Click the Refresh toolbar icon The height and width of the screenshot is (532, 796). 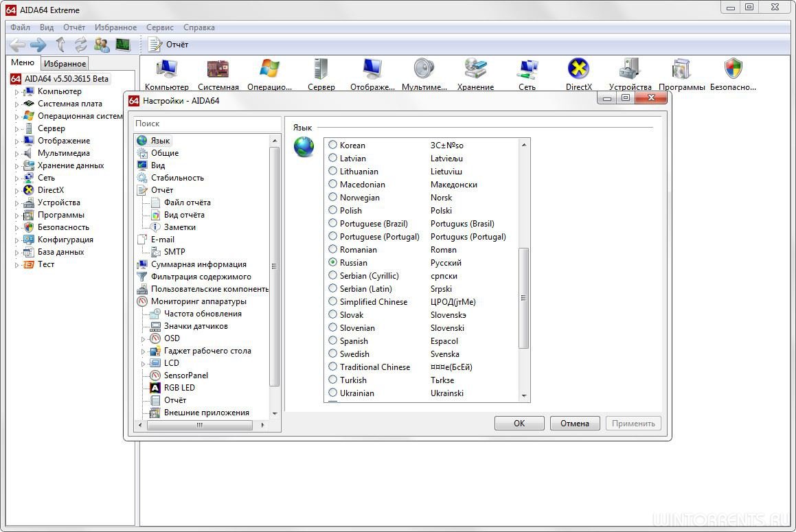click(81, 45)
